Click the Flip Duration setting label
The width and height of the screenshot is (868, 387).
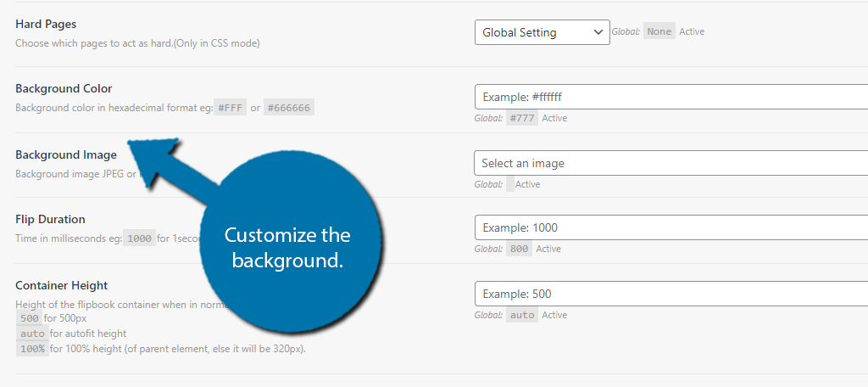click(50, 220)
